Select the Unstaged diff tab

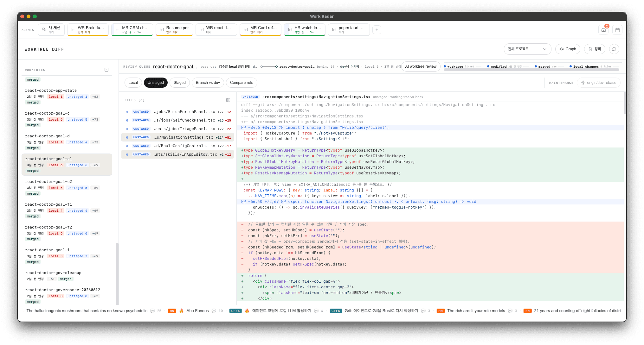(156, 83)
